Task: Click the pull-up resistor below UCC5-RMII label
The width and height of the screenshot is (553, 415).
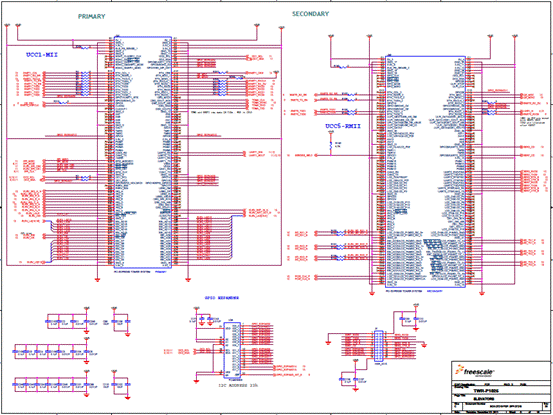Action: tap(331, 145)
